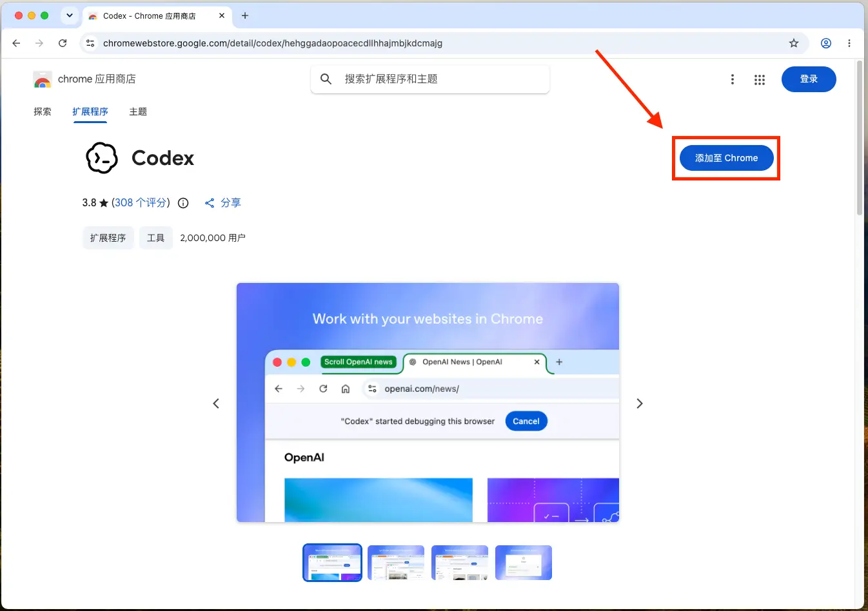Show next screenshot with right chevron

click(x=639, y=403)
